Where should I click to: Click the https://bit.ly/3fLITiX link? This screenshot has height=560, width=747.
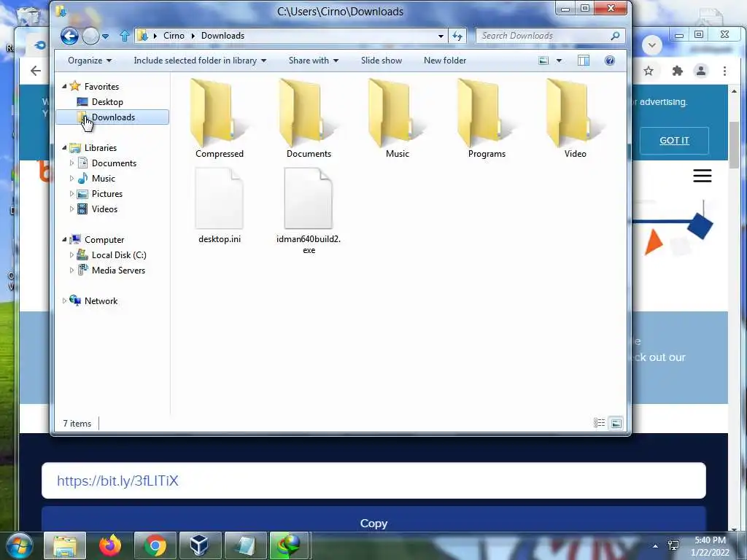pos(117,481)
